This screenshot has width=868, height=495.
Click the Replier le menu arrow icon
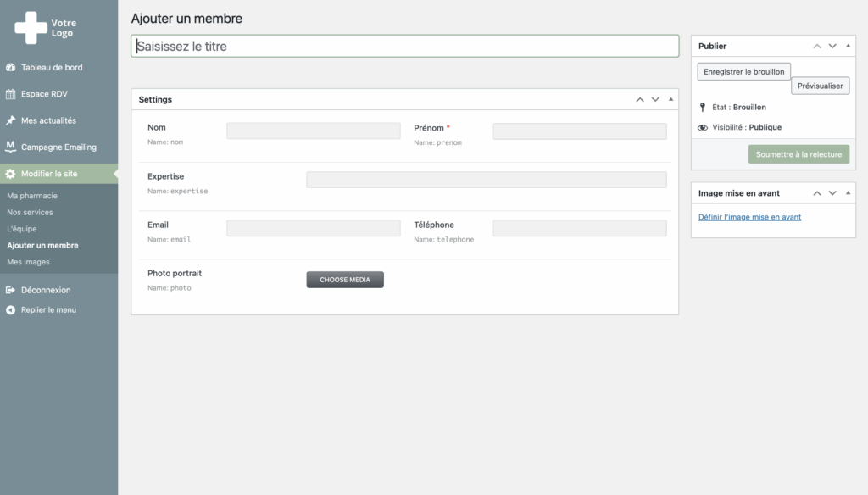pos(10,309)
